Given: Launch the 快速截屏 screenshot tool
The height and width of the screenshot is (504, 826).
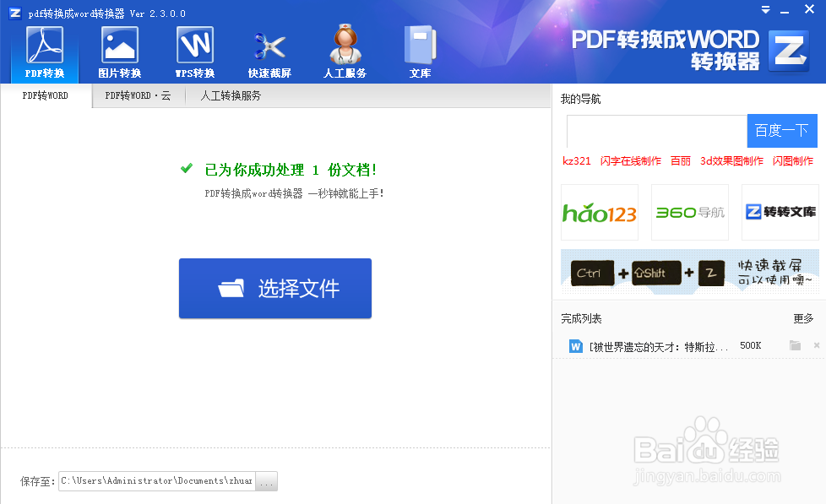Looking at the screenshot, I should 269,51.
